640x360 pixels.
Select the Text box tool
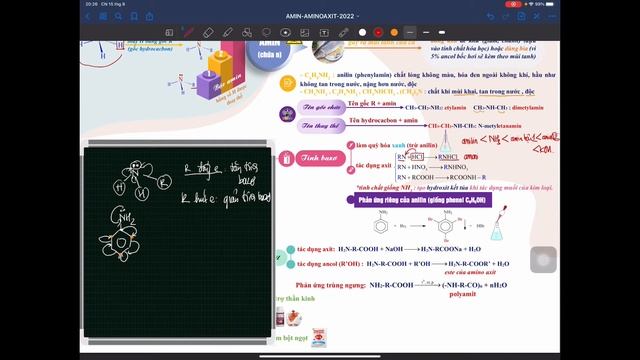click(x=324, y=32)
